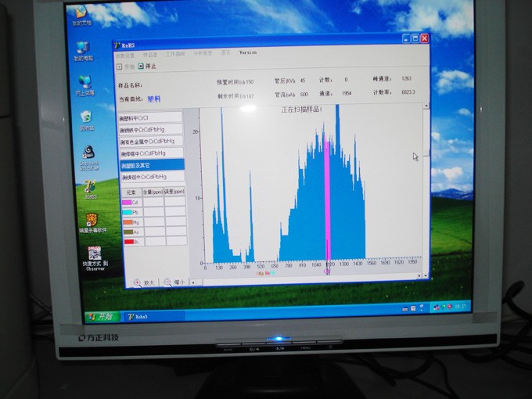
Task: Select the 测有色金属中CrCdPbHg curve item
Action: [x=151, y=142]
